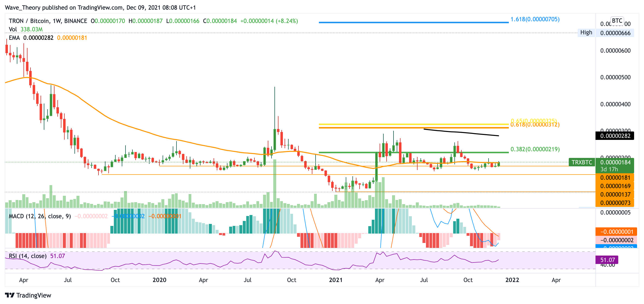Open the BTC currency selector
Image resolution: width=644 pixels, height=304 pixels.
click(x=617, y=21)
